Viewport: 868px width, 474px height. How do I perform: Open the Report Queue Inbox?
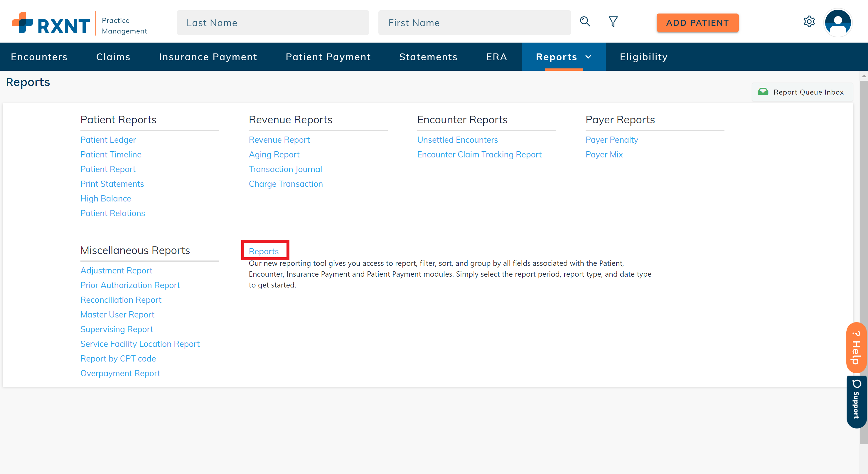click(802, 92)
